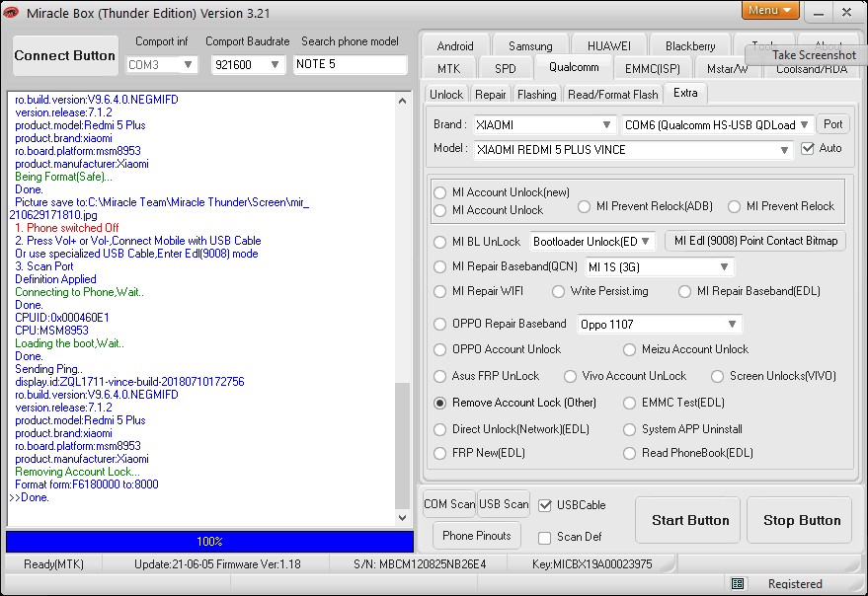Click the blue 100% progress bar
868x596 pixels.
(x=209, y=542)
